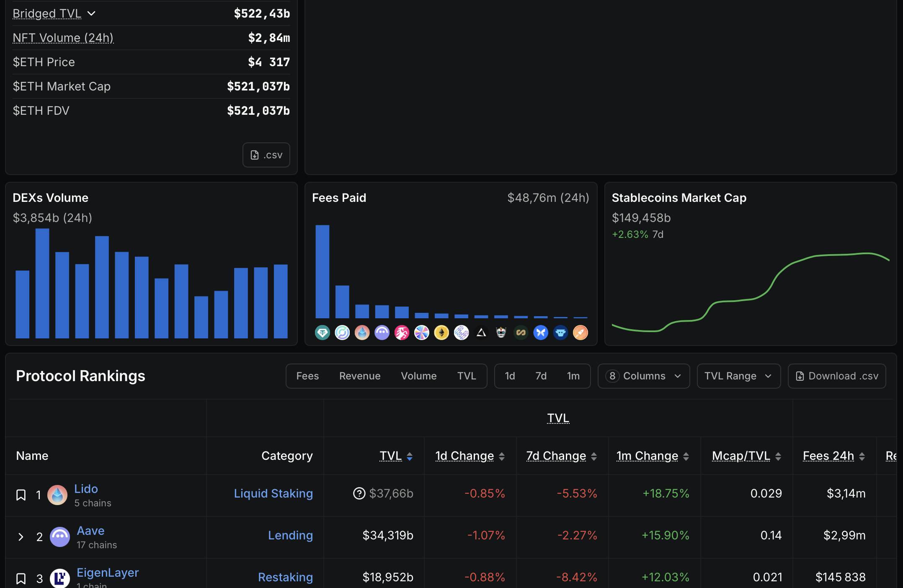Expand the Aave row chevron
The width and height of the screenshot is (903, 588).
(x=21, y=537)
